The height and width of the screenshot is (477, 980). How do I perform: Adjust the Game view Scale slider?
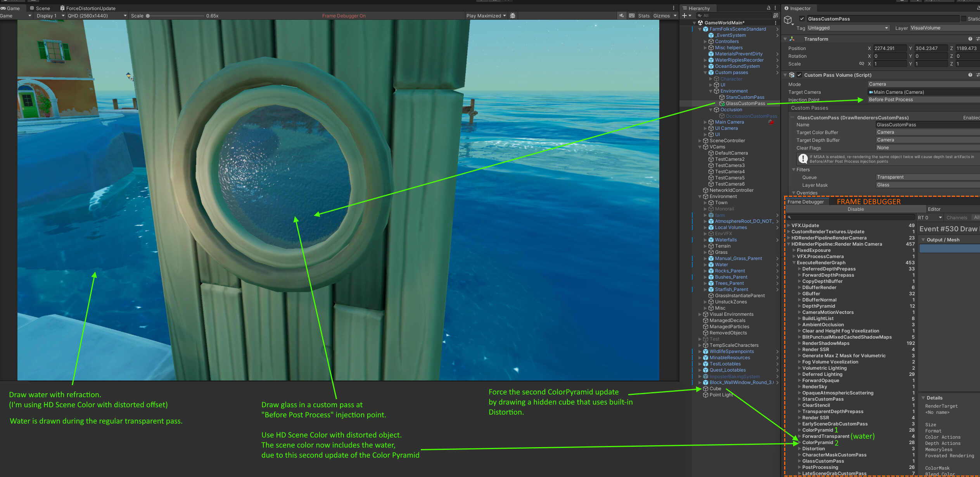pyautogui.click(x=148, y=16)
